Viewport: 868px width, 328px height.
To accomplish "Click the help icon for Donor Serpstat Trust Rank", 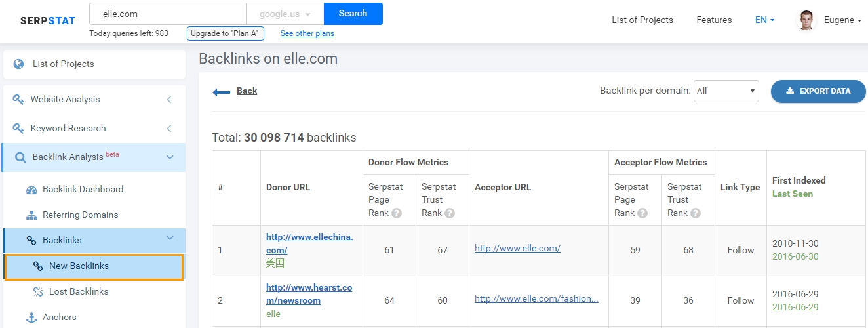I will pos(450,213).
